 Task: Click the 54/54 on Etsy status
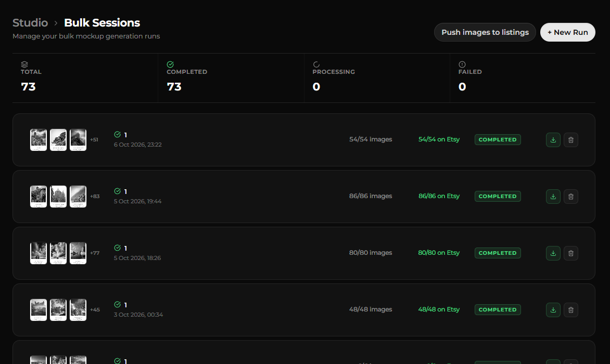(439, 139)
